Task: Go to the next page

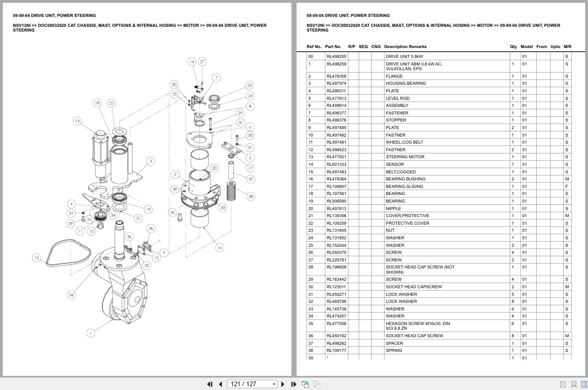Action: click(x=283, y=384)
